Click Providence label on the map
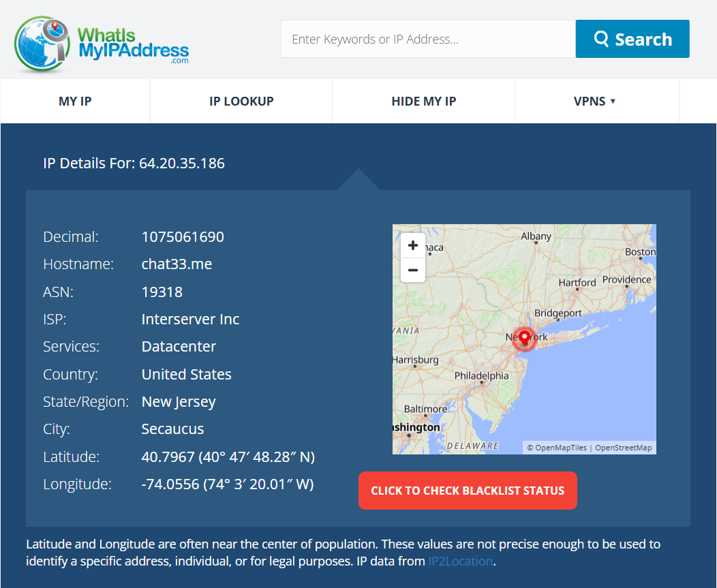The height and width of the screenshot is (588, 717). (x=626, y=279)
